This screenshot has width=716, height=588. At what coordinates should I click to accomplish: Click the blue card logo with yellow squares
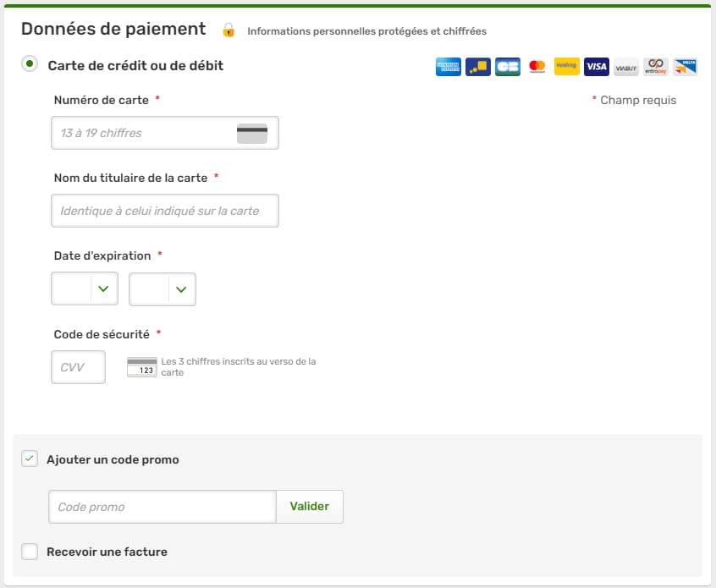[477, 66]
